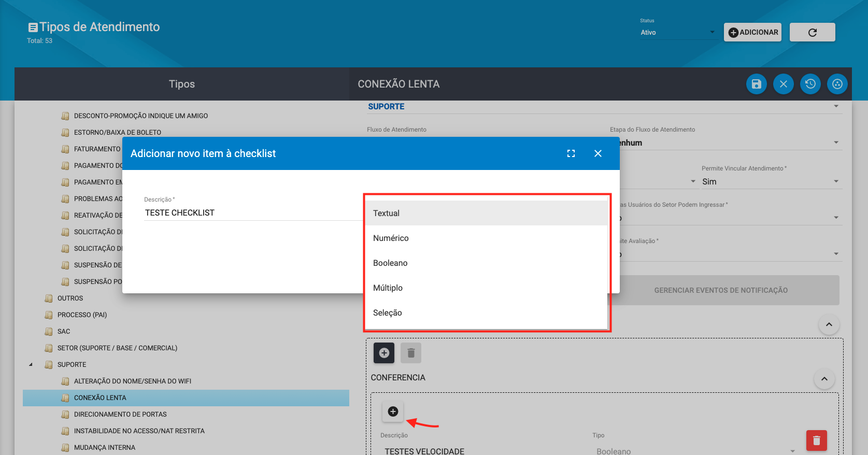
Task: Click folder icon beside MUDANÇA INTERNA
Action: (65, 447)
